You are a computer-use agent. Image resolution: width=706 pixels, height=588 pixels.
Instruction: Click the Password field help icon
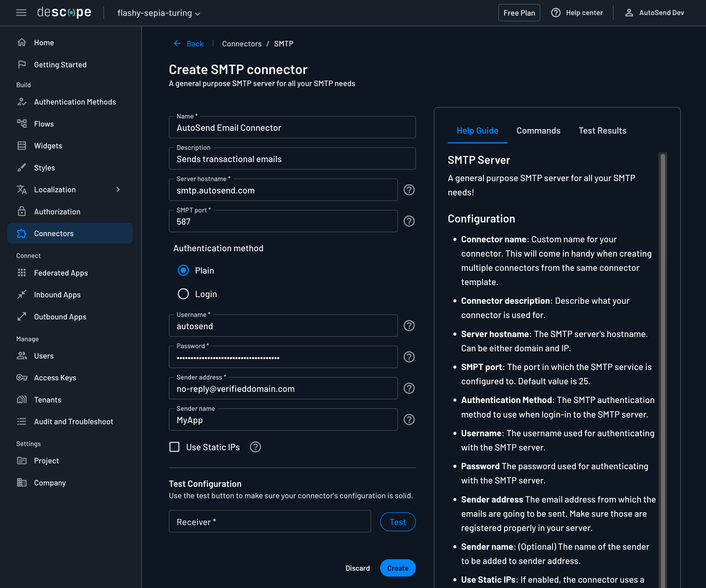[x=409, y=357]
